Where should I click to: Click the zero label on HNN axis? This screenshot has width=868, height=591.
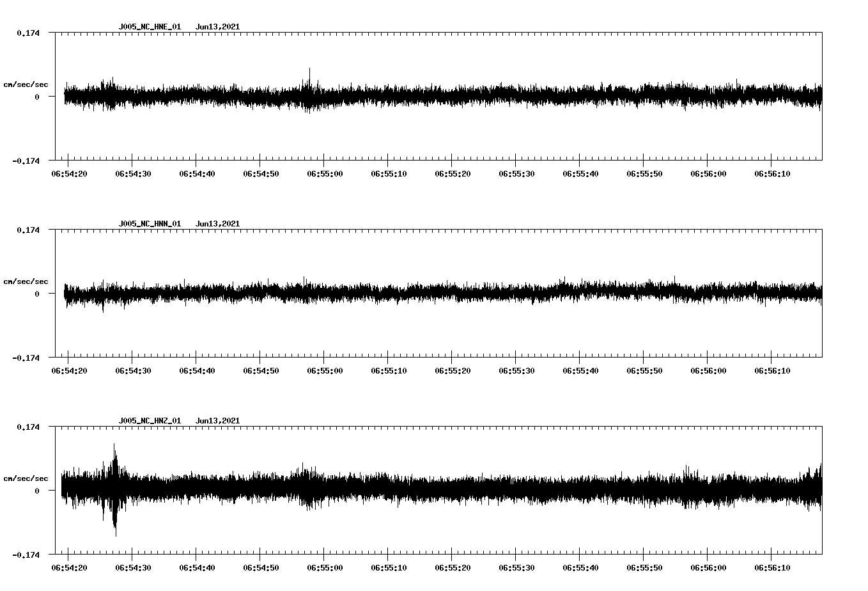37,294
